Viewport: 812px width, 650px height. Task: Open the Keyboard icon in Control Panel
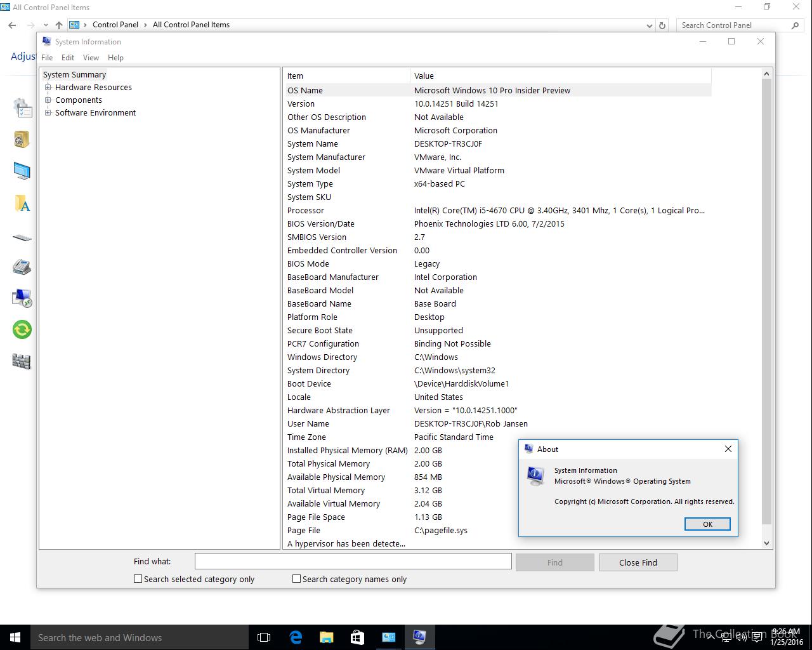point(22,238)
